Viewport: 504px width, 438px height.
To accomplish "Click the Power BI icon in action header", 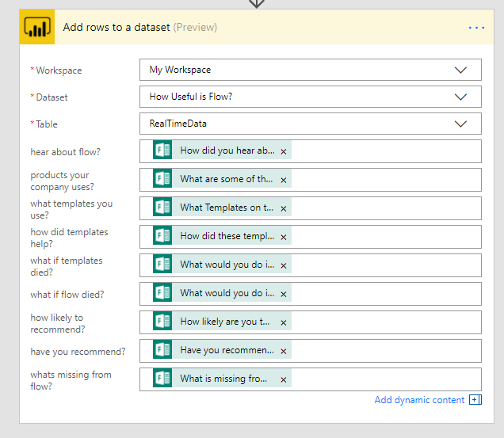I will tap(36, 27).
